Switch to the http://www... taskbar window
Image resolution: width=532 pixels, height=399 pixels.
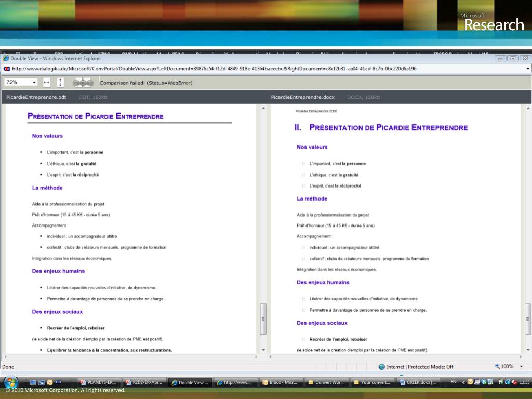pyautogui.click(x=235, y=382)
